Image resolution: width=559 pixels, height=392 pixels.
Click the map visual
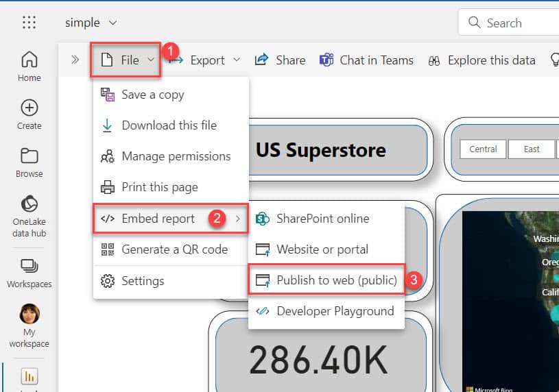510,301
